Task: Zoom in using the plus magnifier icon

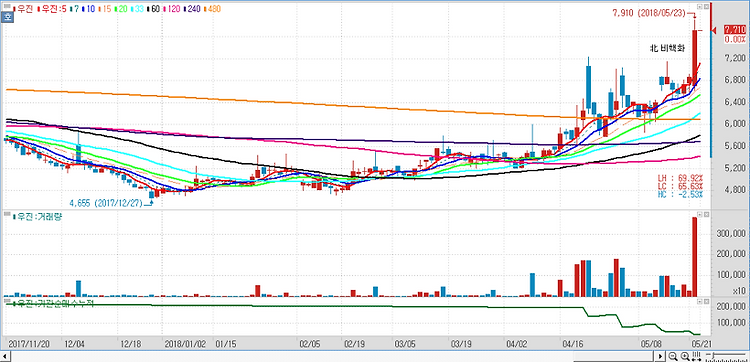Action: click(x=685, y=356)
